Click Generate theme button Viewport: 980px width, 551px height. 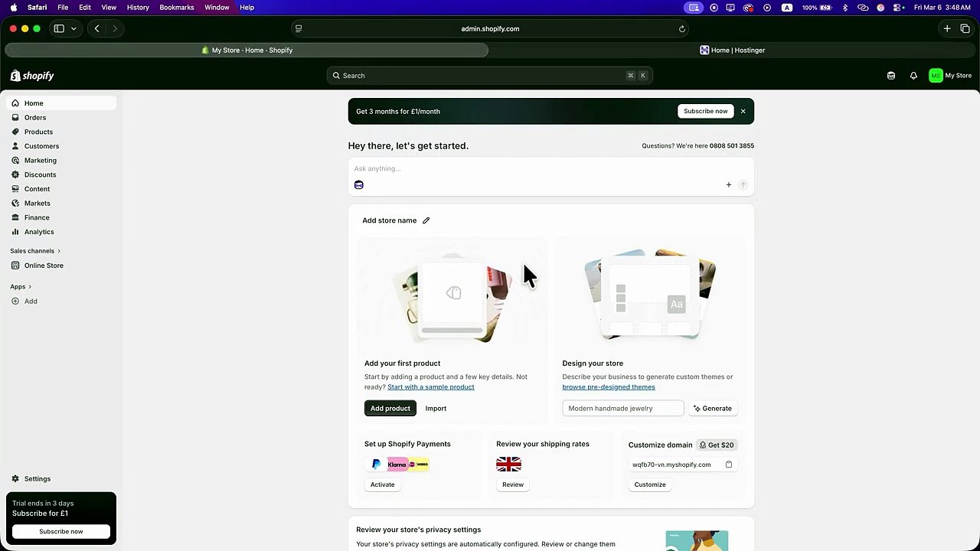[x=713, y=409]
